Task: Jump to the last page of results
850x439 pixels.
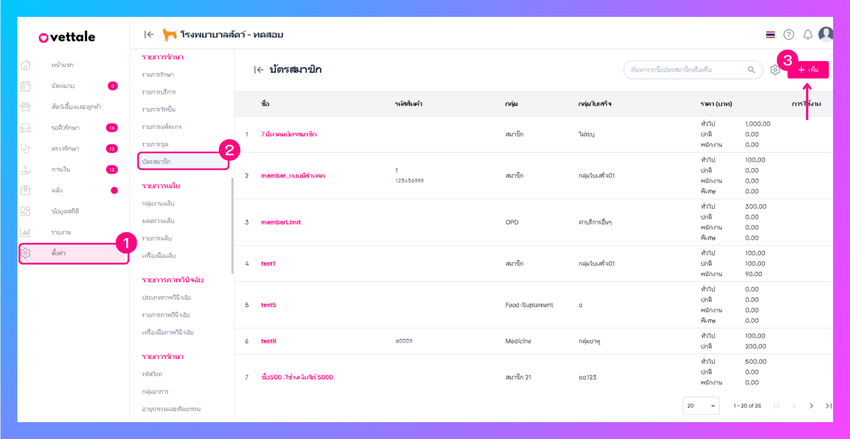Action: 828,406
